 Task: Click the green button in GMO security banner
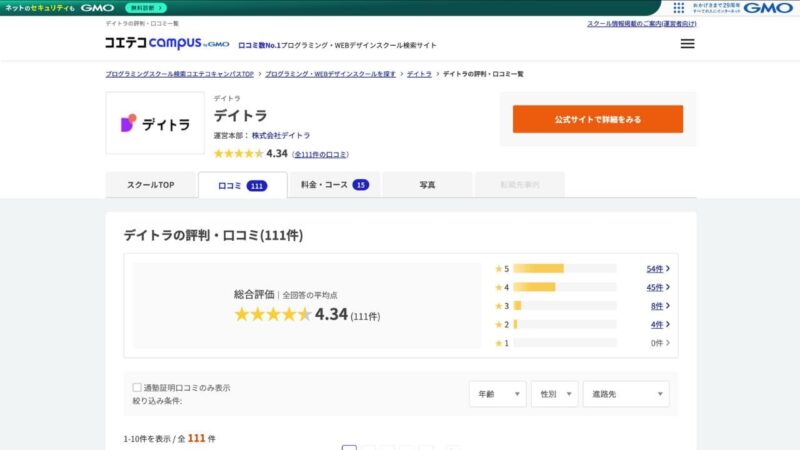[x=146, y=8]
